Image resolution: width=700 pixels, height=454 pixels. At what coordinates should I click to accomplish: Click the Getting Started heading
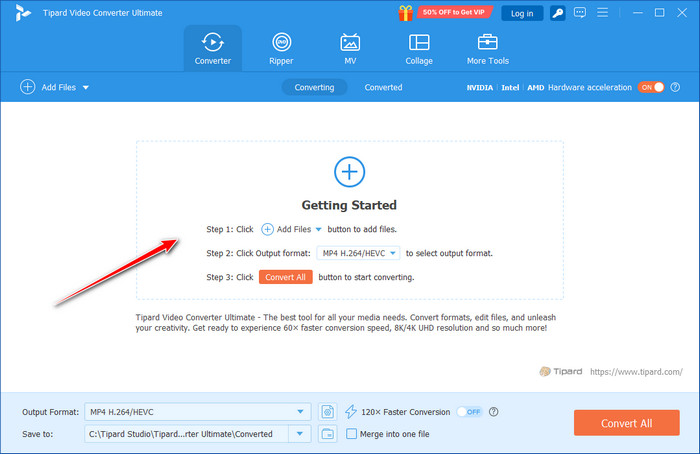tap(349, 205)
